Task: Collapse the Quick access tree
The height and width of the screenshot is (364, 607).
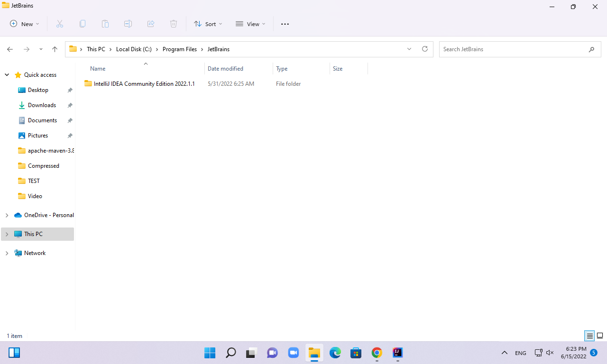Action: pyautogui.click(x=7, y=75)
